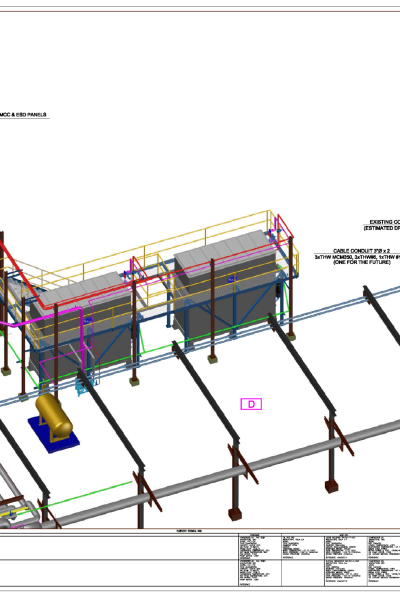Click the blue tag on right unit

click(232, 280)
